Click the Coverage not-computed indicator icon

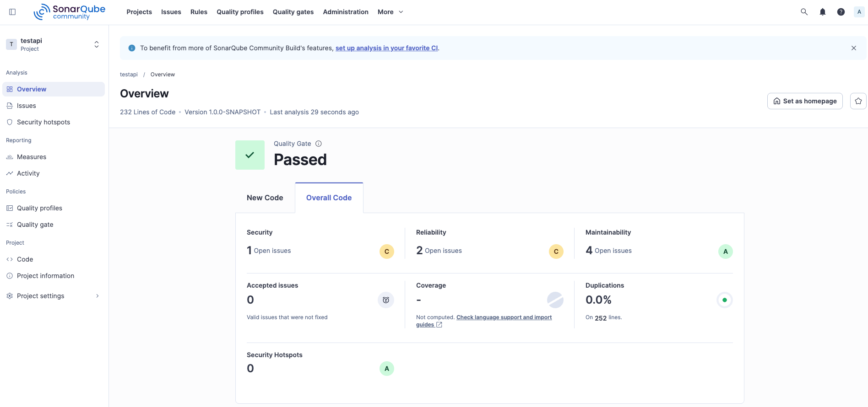[x=555, y=300]
